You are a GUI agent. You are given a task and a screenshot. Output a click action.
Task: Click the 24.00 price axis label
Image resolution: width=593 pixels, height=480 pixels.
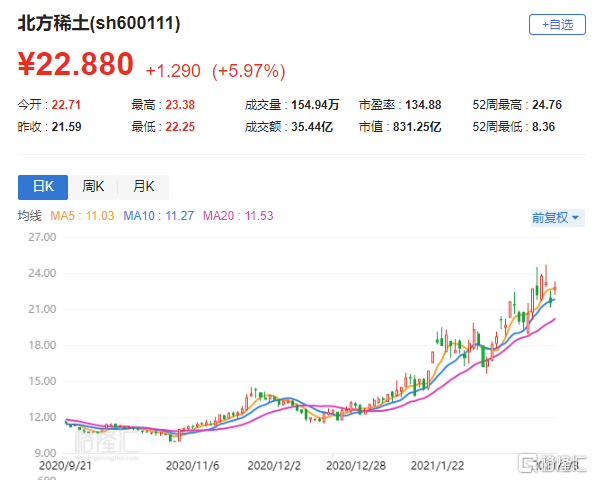coord(42,273)
